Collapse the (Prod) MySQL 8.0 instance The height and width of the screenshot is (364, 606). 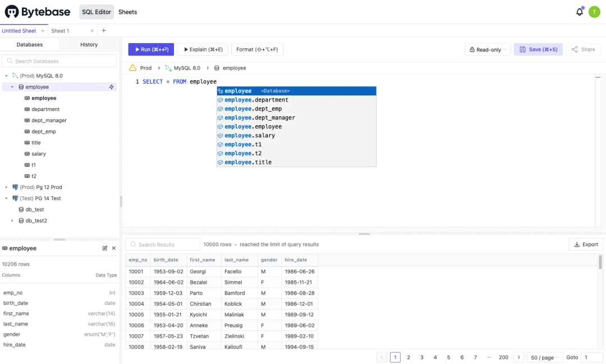coord(6,76)
